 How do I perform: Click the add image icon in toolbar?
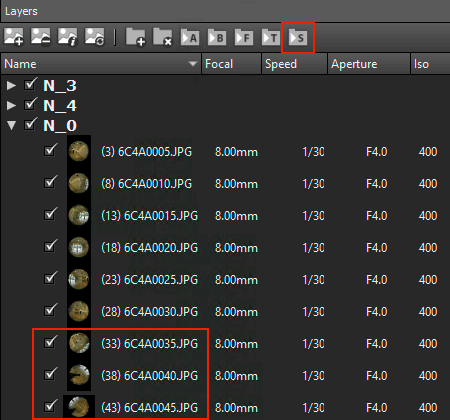click(14, 37)
